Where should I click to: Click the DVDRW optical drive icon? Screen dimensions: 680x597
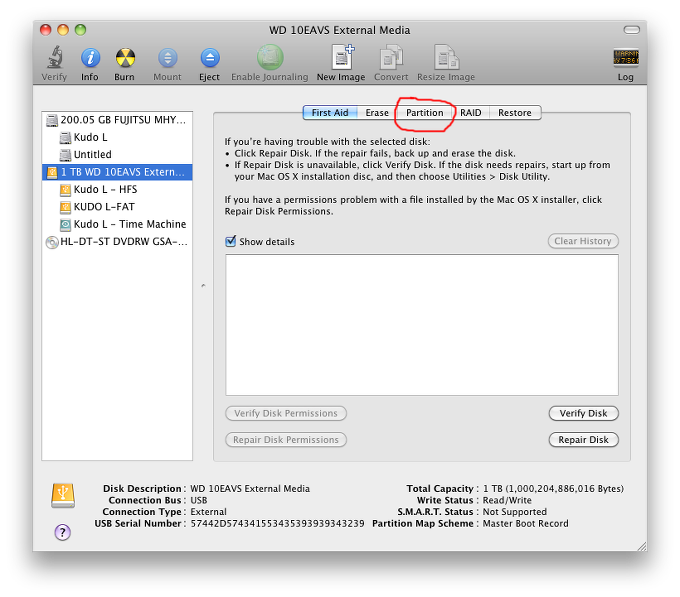[52, 242]
